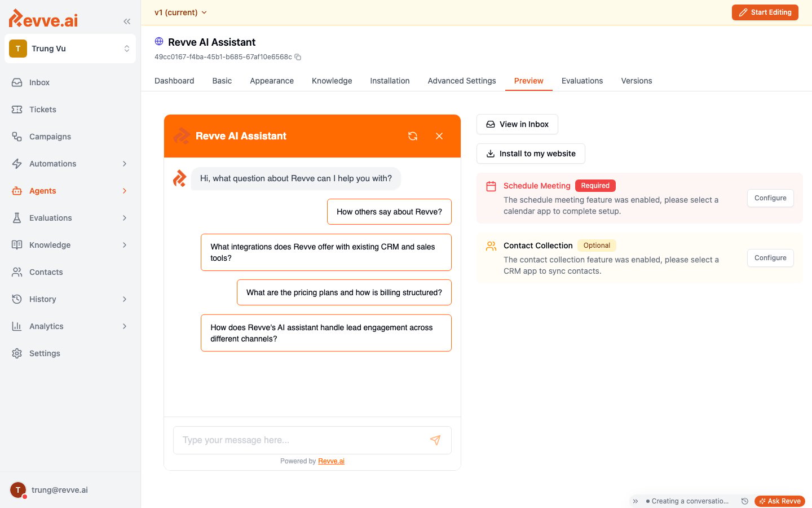Click the trung@revve.ai user avatar
The width and height of the screenshot is (812, 508).
(x=18, y=490)
